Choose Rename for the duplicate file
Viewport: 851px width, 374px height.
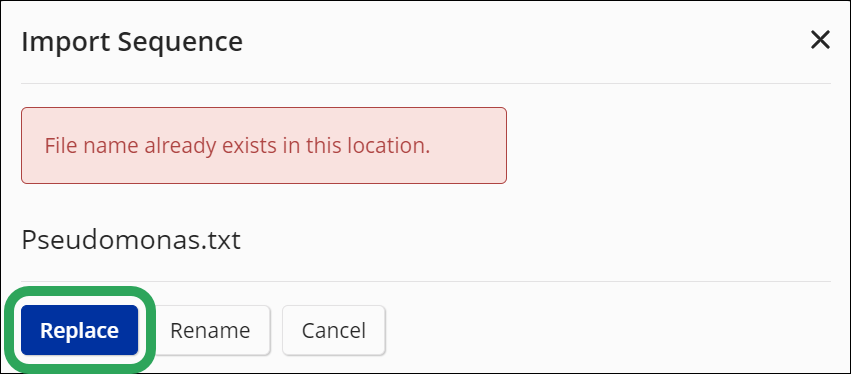(210, 330)
